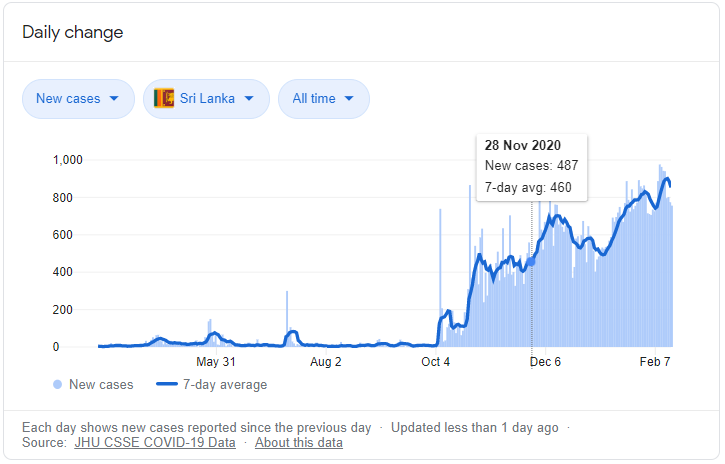Click the 400 y-axis label
The image size is (725, 464).
point(62,272)
